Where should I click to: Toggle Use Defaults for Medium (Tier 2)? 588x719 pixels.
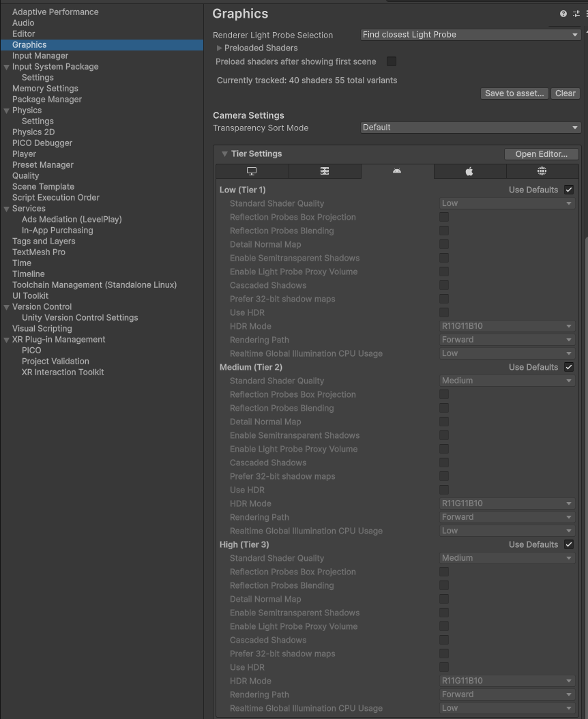click(569, 367)
